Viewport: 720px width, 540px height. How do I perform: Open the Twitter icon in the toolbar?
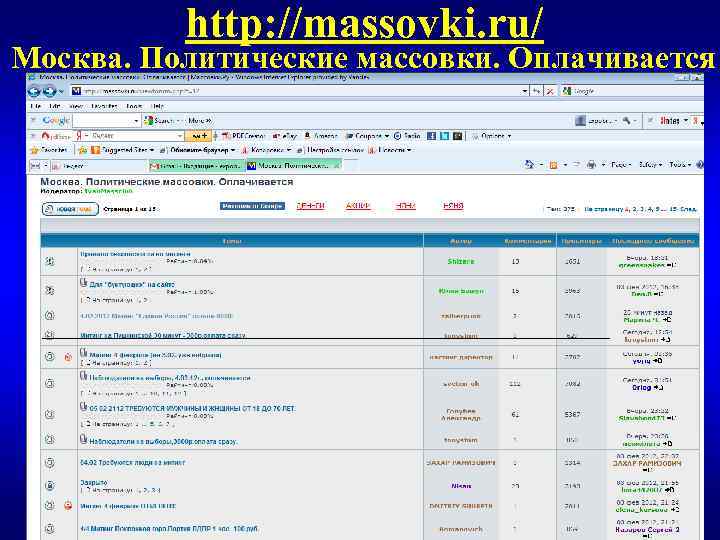coord(444,136)
